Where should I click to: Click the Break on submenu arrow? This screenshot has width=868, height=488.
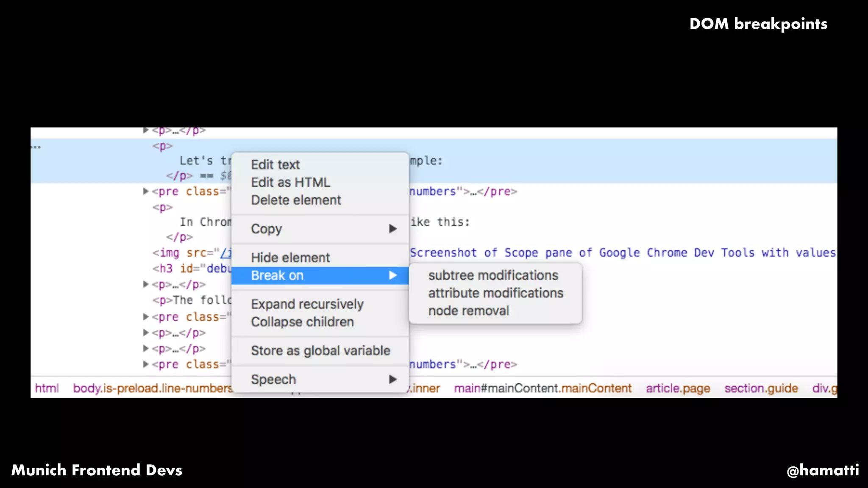[393, 275]
